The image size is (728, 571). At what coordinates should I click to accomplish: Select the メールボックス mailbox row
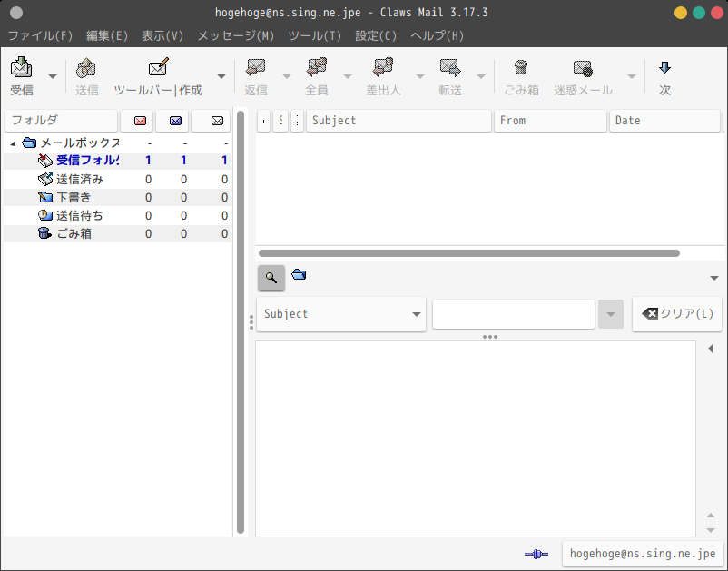pos(117,143)
